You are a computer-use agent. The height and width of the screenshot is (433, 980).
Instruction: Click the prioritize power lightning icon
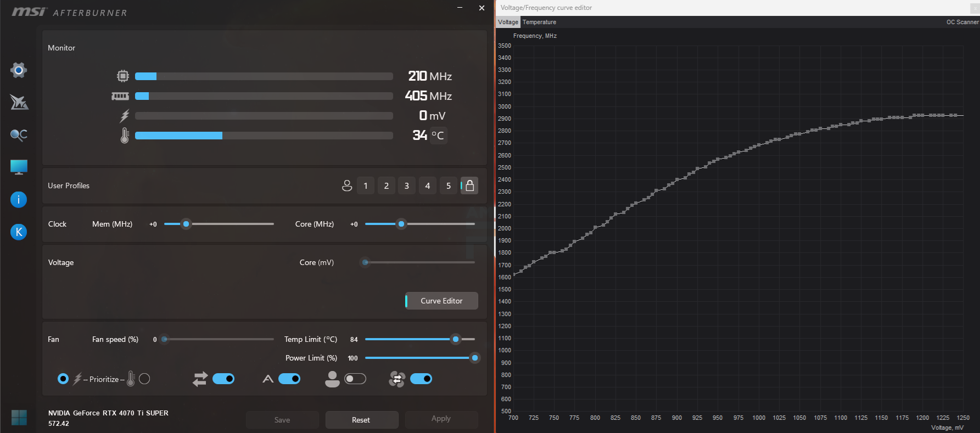(x=77, y=379)
